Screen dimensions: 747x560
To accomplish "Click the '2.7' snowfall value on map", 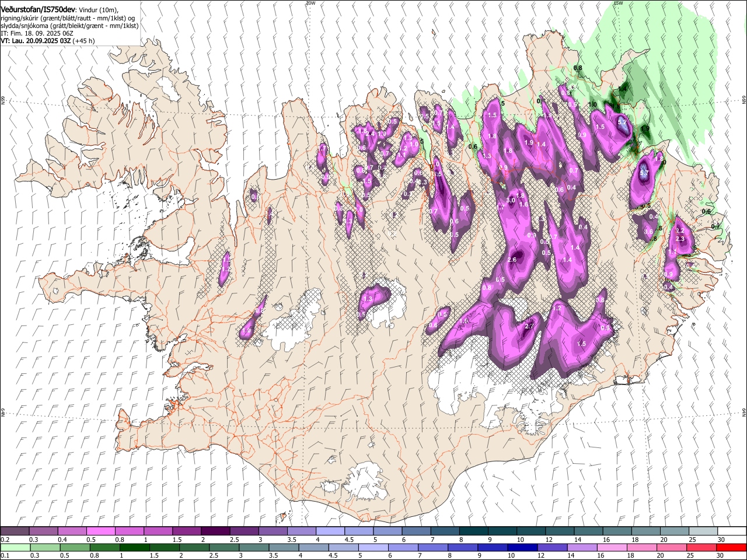I will coord(529,326).
